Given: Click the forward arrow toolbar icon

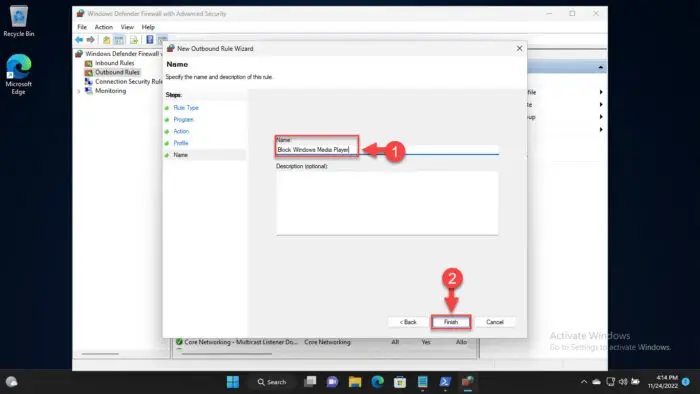Looking at the screenshot, I should click(x=91, y=40).
